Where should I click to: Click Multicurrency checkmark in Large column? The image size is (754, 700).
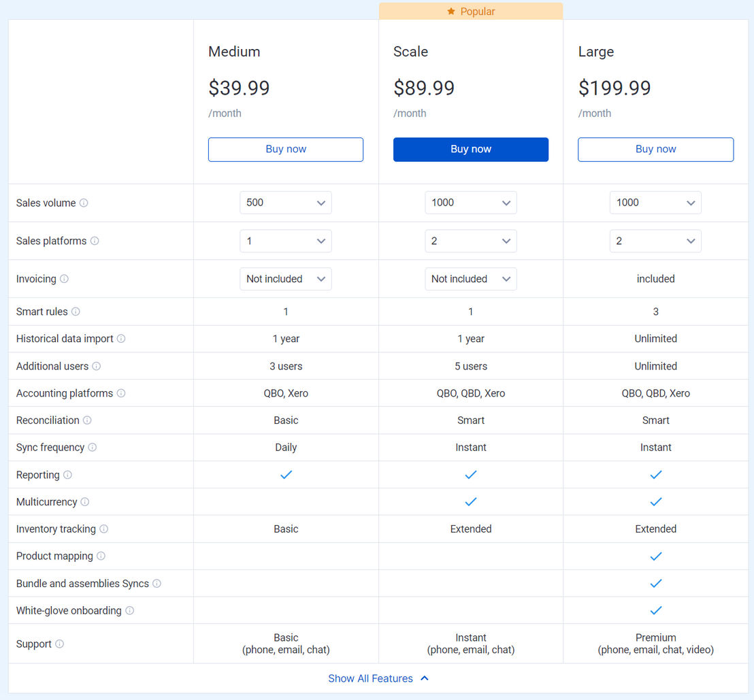pos(656,502)
